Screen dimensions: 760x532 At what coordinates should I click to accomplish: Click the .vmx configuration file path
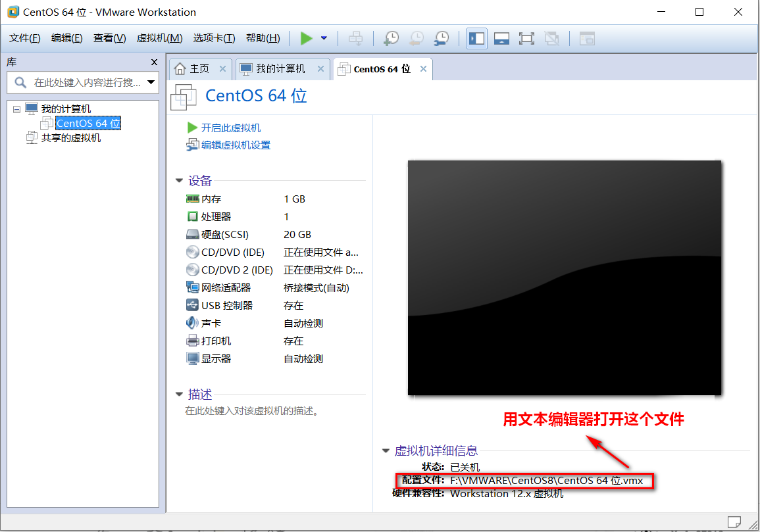click(x=546, y=481)
